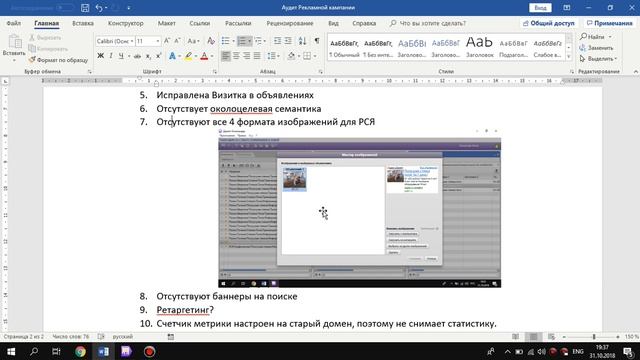The width and height of the screenshot is (640, 360).
Task: Click the 'Что вы хотите сделать?' search field
Action: pos(427,23)
